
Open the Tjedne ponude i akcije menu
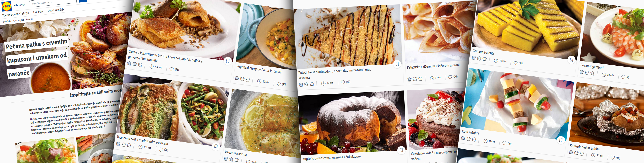coord(16,14)
